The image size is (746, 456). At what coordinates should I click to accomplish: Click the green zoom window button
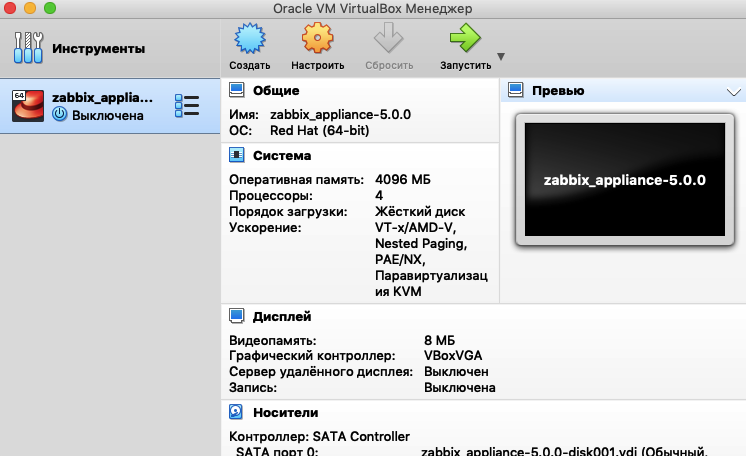tap(50, 8)
